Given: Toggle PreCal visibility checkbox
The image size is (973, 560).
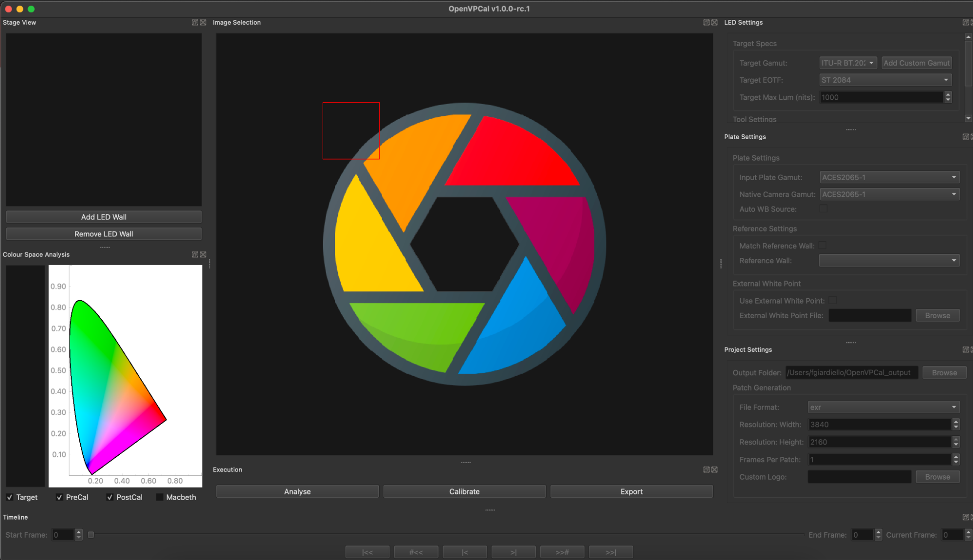Looking at the screenshot, I should pyautogui.click(x=59, y=497).
